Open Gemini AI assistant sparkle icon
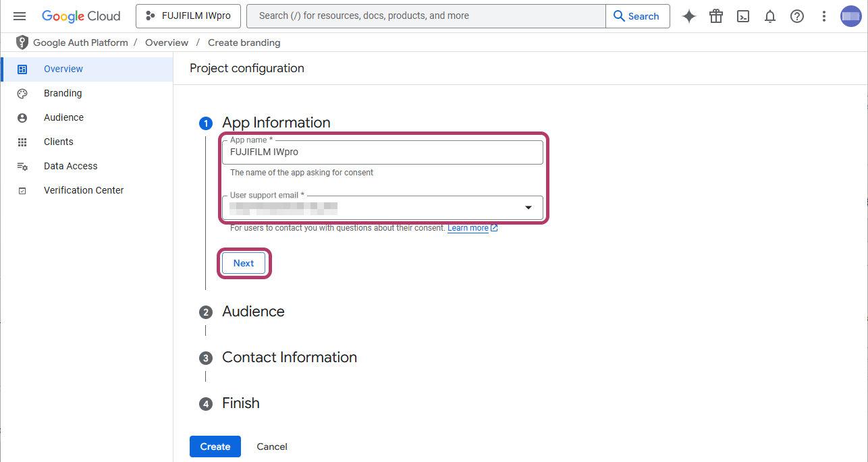The image size is (868, 462). pyautogui.click(x=688, y=16)
